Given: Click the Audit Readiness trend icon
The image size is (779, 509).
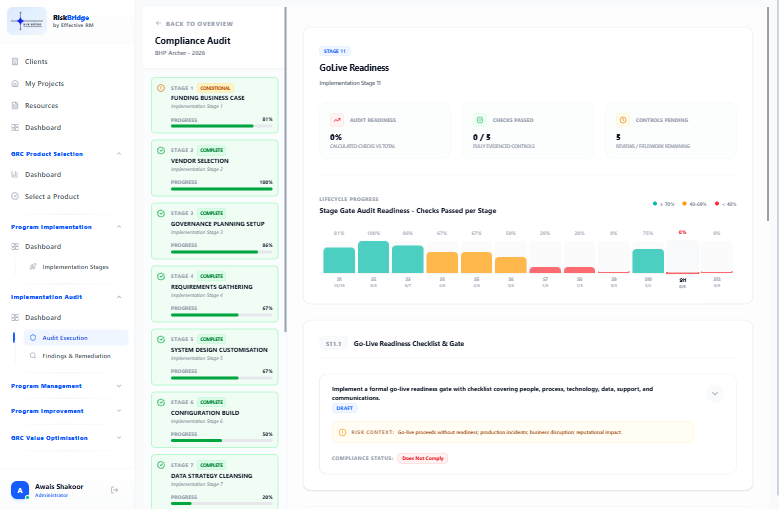Looking at the screenshot, I should pyautogui.click(x=337, y=120).
